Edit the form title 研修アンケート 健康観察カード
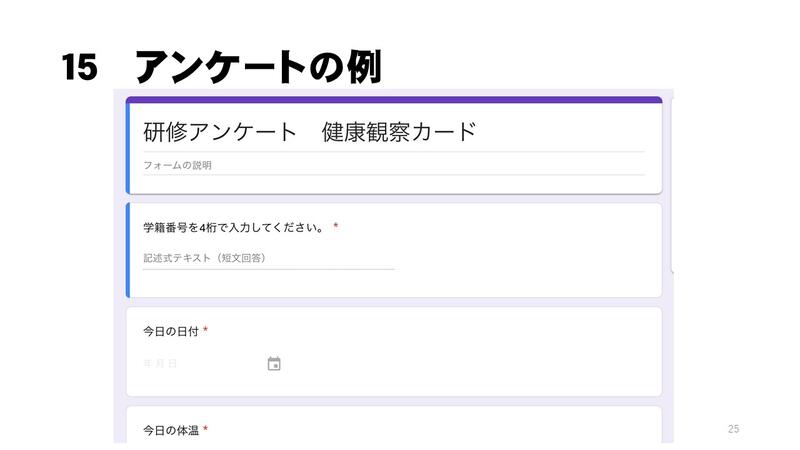The width and height of the screenshot is (800, 450). tap(310, 132)
